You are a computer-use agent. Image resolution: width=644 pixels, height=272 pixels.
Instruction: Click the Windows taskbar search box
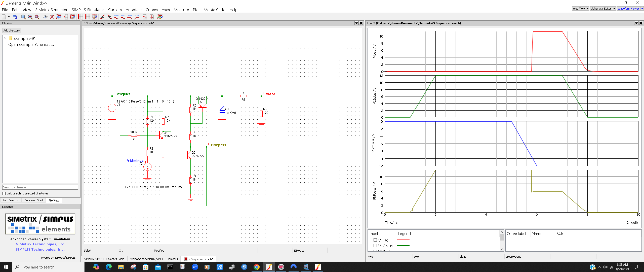pos(48,267)
